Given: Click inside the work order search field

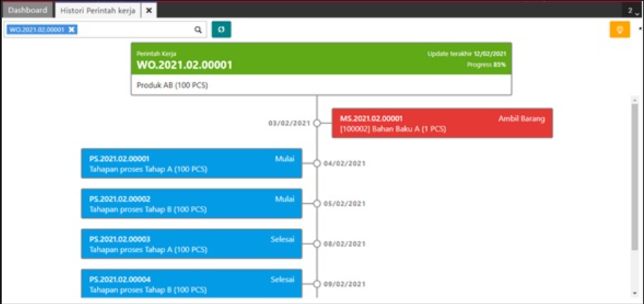Looking at the screenshot, I should 134,30.
